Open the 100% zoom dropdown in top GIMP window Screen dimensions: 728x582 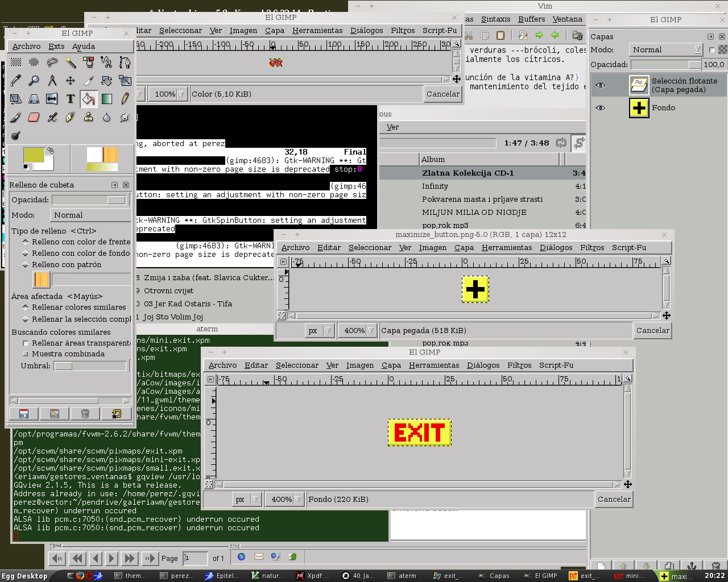(168, 94)
